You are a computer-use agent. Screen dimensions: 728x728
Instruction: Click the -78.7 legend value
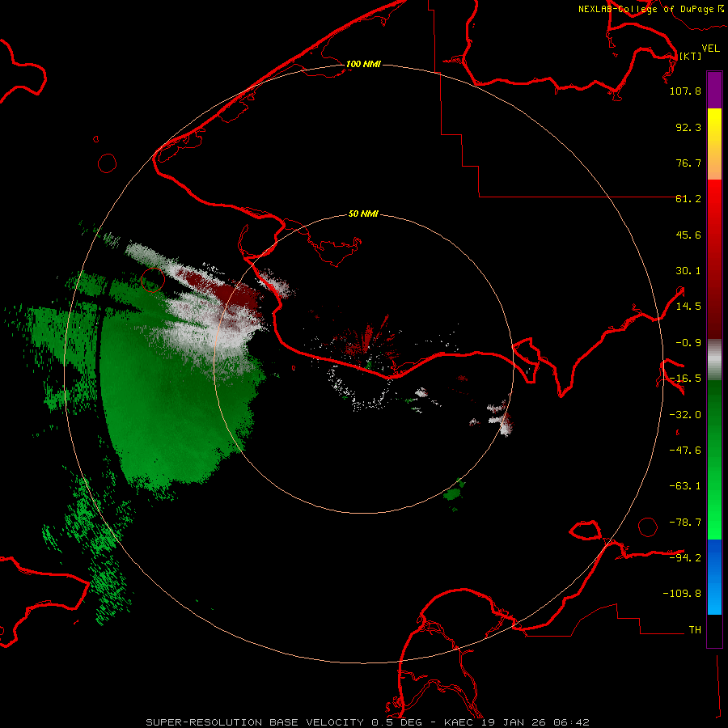685,523
